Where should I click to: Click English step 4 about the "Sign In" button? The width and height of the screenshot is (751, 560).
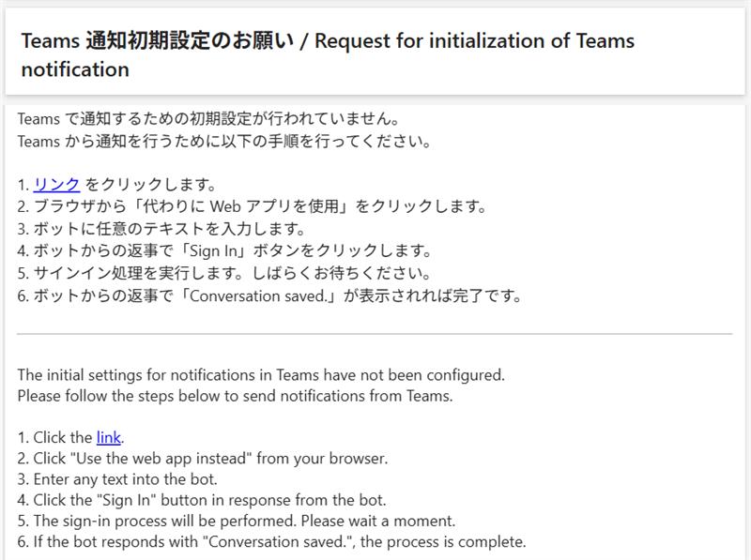point(202,500)
